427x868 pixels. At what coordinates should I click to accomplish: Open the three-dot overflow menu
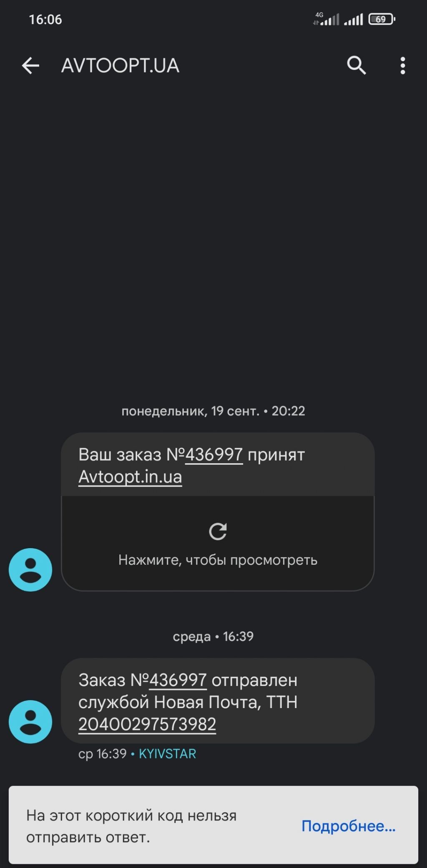(x=403, y=66)
